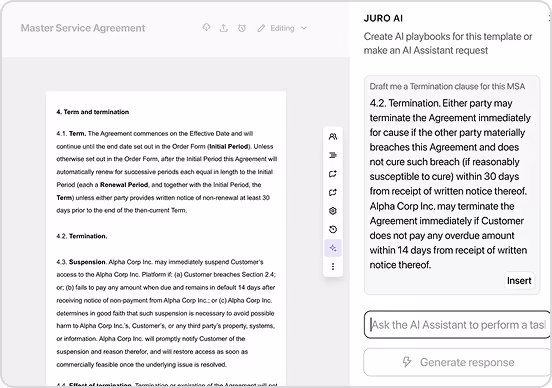This screenshot has height=388, width=552.
Task: Toggle the purple AI sparkle icon
Action: tap(333, 248)
